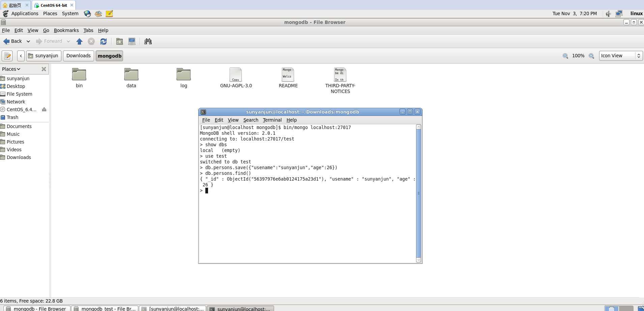
Task: Click the Forward button
Action: pyautogui.click(x=49, y=41)
